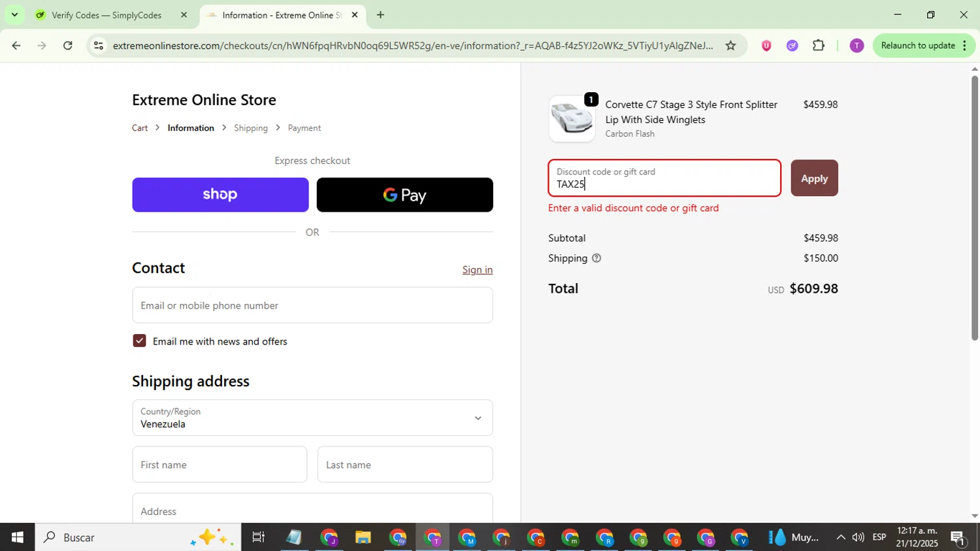Image resolution: width=980 pixels, height=551 pixels.
Task: Open the tab search dropdown
Action: 14,14
